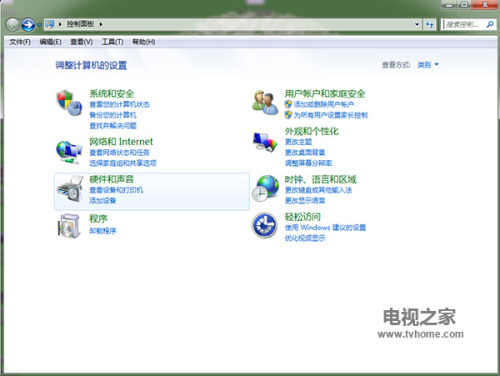Click the 查看方式 label

coord(396,65)
